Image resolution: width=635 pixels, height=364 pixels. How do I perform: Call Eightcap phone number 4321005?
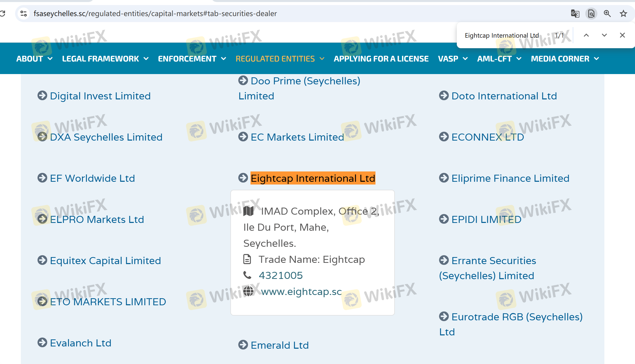pyautogui.click(x=281, y=275)
